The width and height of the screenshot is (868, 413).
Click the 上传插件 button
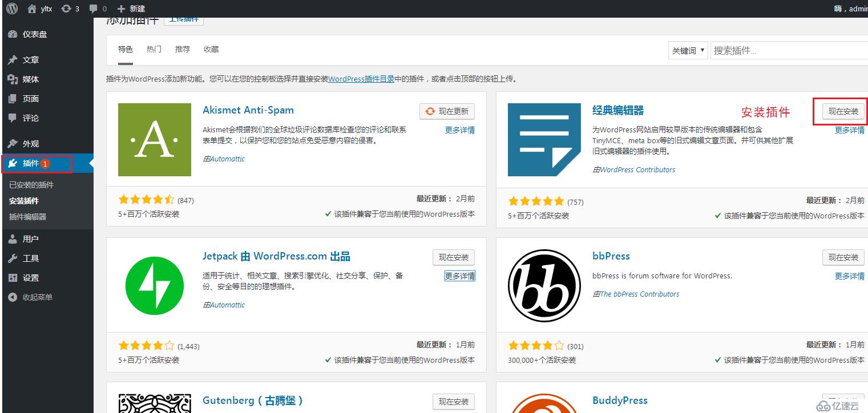click(184, 19)
